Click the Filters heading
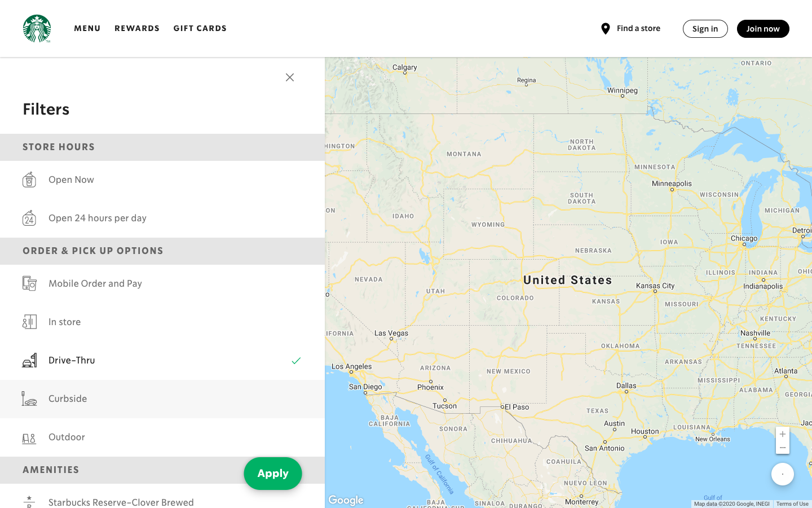 pyautogui.click(x=46, y=109)
